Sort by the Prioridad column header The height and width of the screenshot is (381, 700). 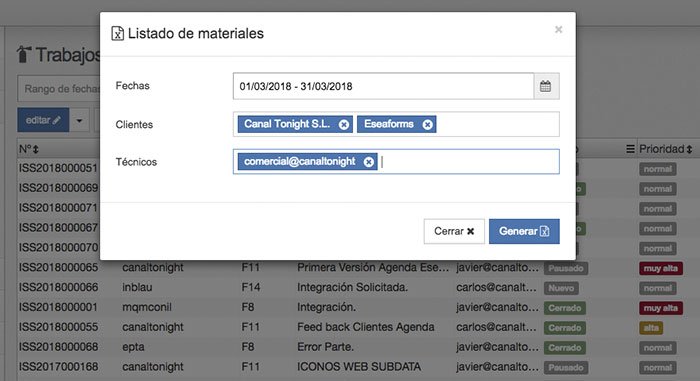tap(666, 149)
